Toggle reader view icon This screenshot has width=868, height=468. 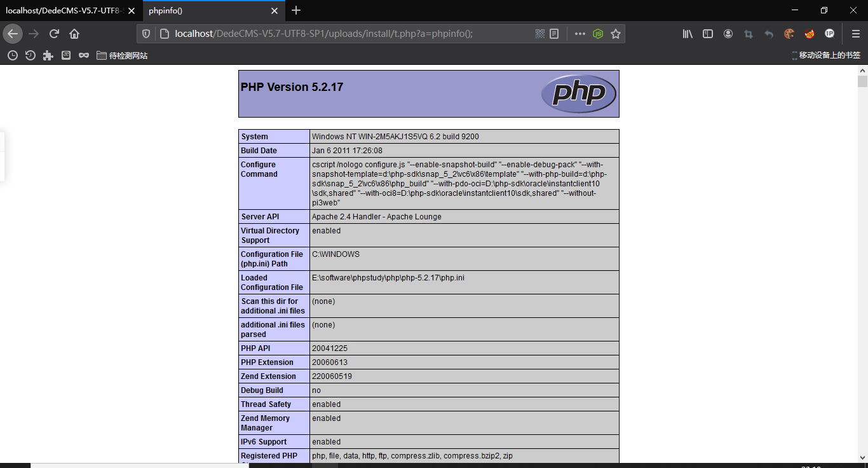tap(554, 34)
